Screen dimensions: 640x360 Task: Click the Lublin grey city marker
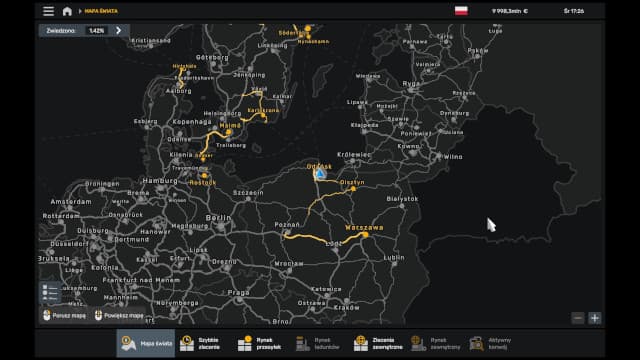tap(394, 264)
